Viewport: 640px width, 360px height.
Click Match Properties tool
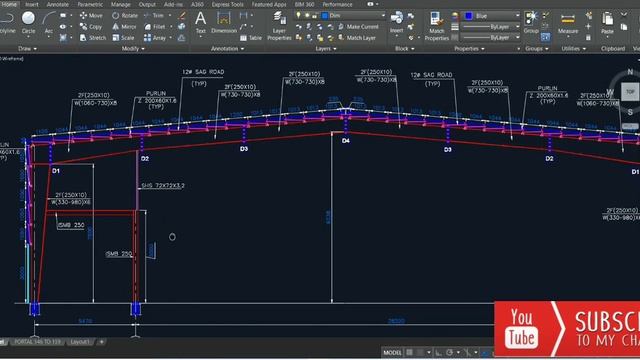pos(436,26)
